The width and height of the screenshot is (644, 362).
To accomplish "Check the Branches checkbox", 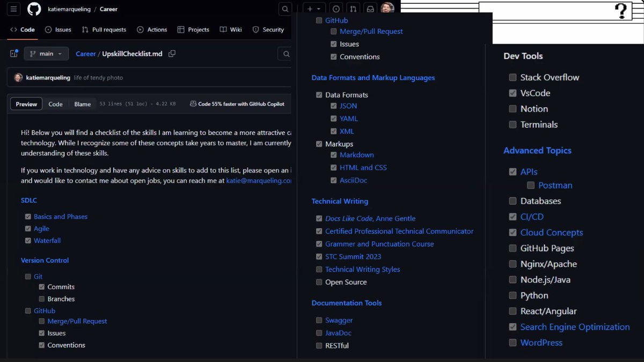I will click(42, 299).
